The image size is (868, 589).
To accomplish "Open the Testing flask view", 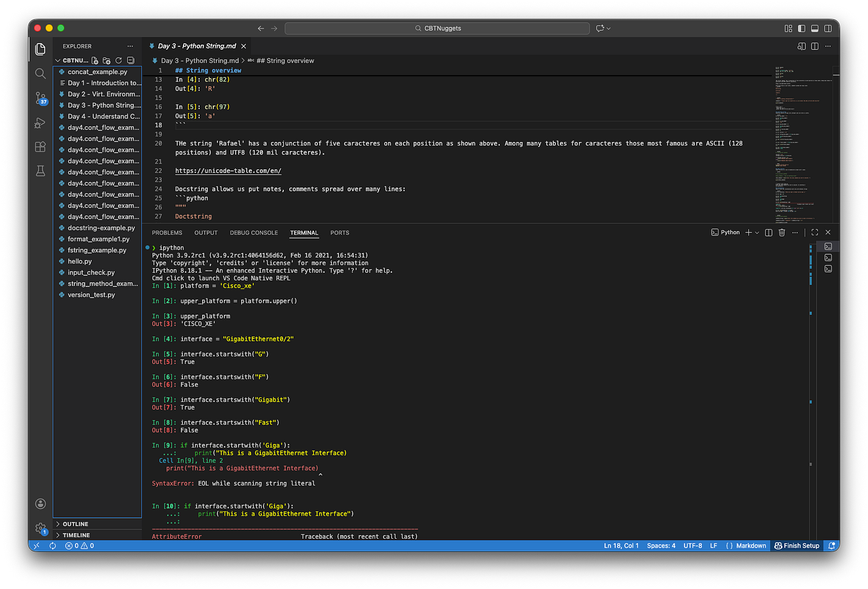I will (40, 171).
